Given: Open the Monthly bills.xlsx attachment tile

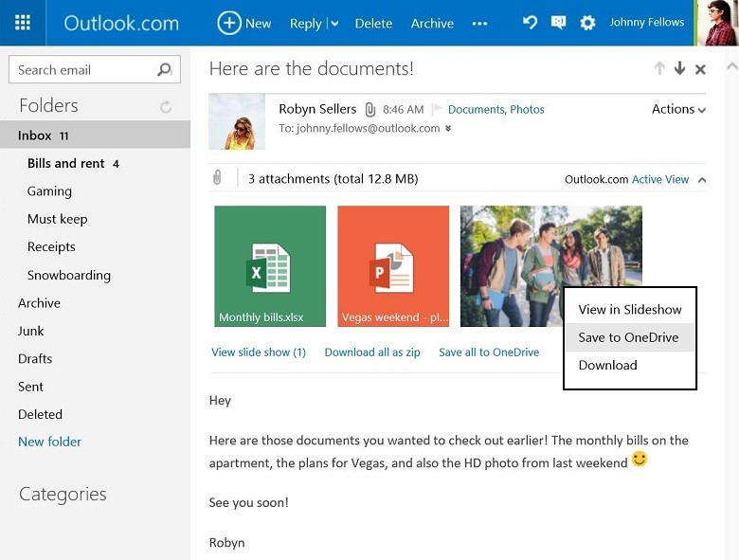Looking at the screenshot, I should [x=270, y=266].
